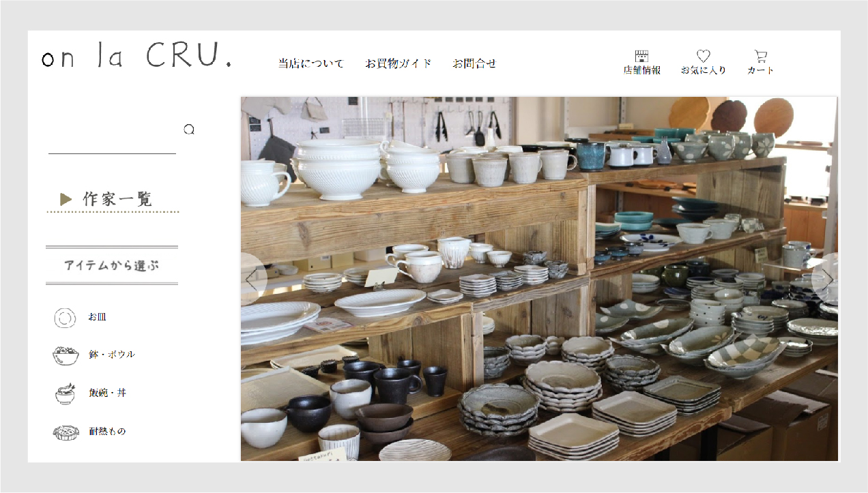Screen dimensions: 868x493
Task: Select the 耐熱もの dish icon
Action: tap(66, 432)
